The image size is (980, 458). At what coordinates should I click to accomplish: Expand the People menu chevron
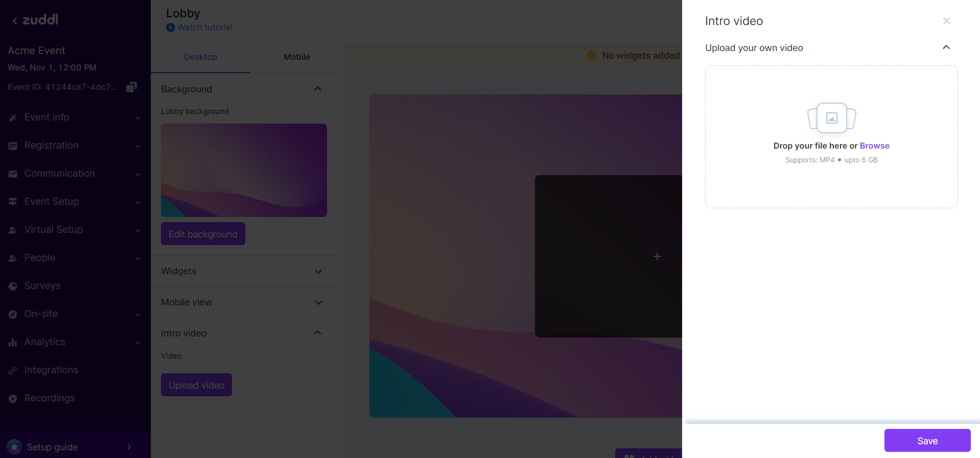[x=138, y=258]
